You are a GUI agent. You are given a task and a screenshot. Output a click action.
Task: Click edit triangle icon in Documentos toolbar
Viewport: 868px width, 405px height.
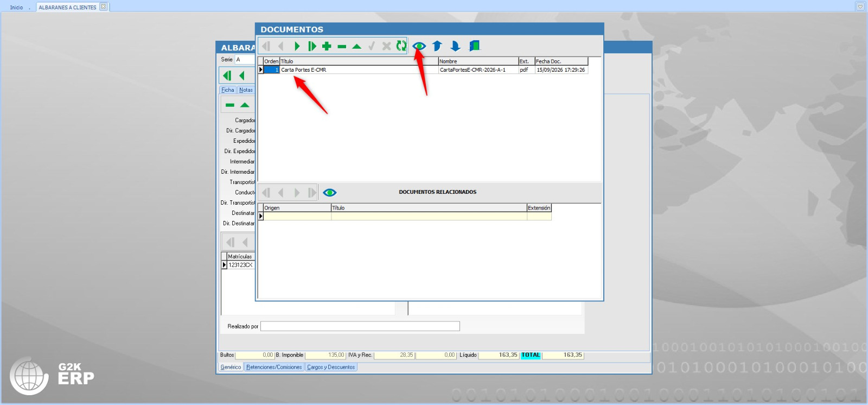356,47
